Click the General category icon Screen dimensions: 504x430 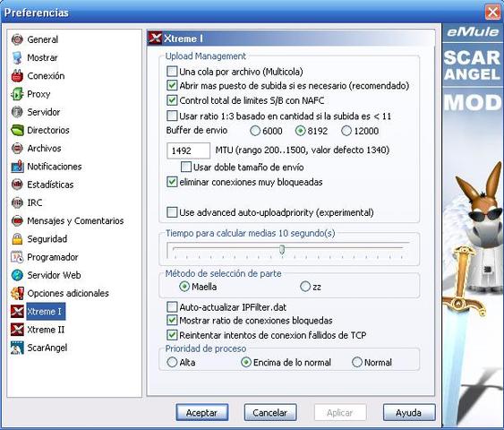[x=17, y=39]
